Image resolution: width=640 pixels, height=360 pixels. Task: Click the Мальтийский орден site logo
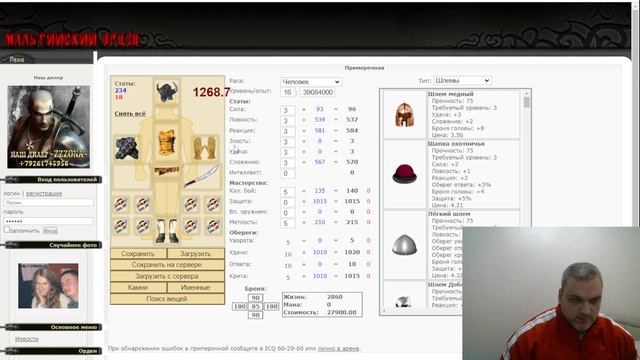pos(72,40)
